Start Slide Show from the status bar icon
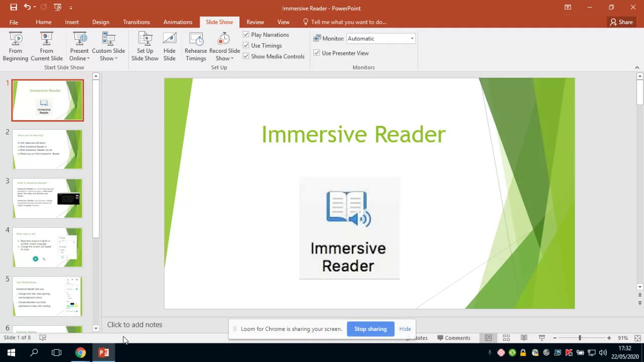Viewport: 644px width, 362px height. coord(542,338)
